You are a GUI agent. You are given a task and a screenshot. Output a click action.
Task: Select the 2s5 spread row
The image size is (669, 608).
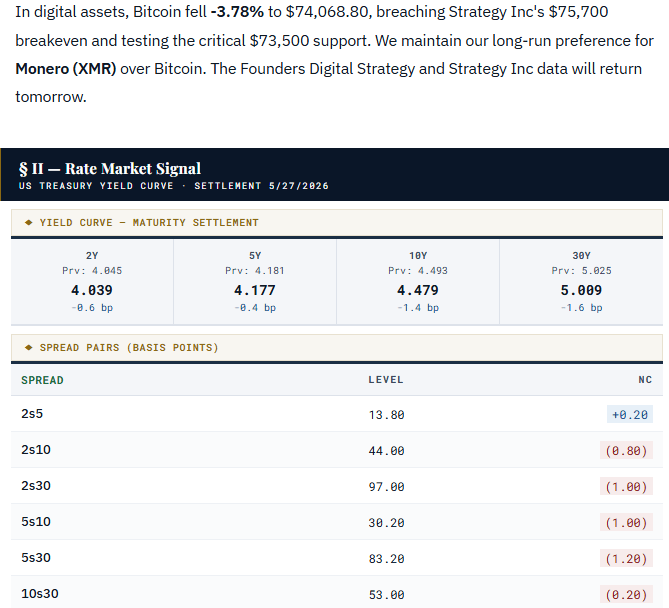tap(337, 414)
